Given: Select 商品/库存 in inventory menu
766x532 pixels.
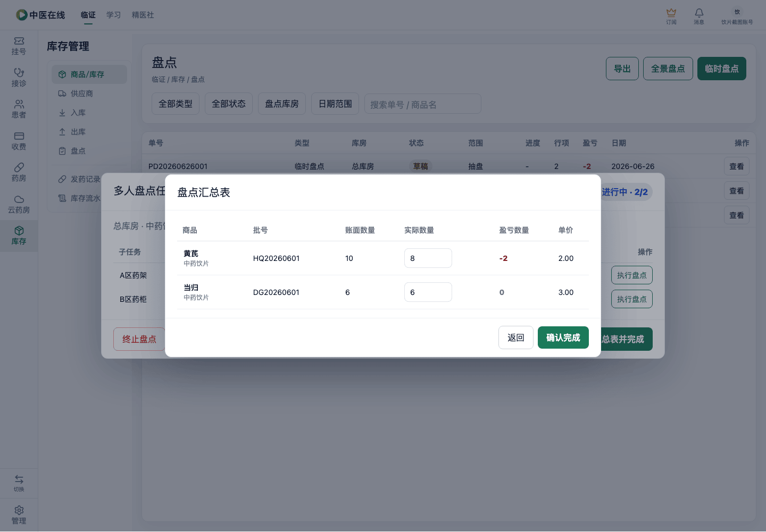Looking at the screenshot, I should (x=89, y=74).
